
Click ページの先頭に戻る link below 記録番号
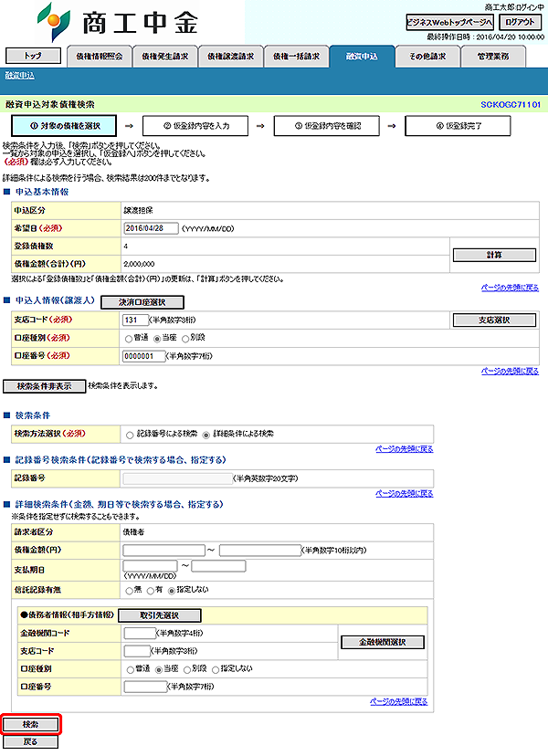tap(405, 494)
